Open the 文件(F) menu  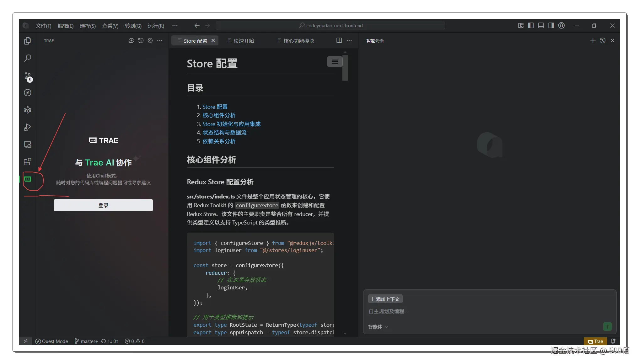click(x=43, y=26)
